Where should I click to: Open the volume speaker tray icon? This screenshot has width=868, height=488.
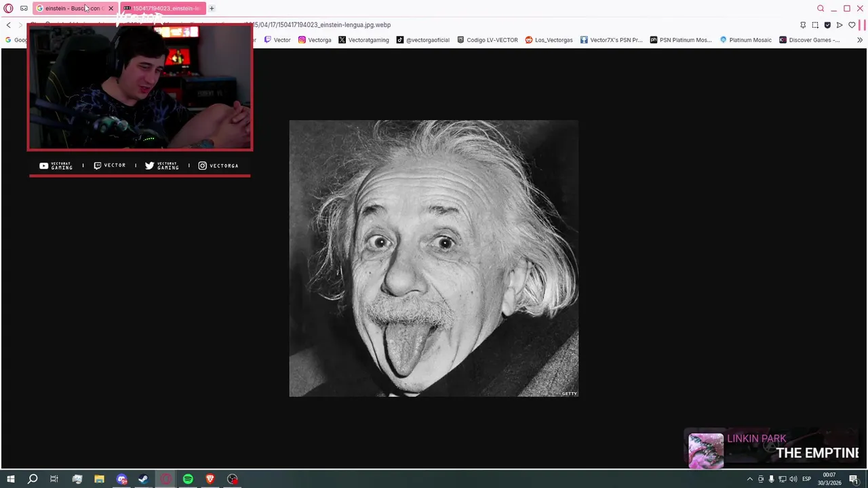coord(793,479)
